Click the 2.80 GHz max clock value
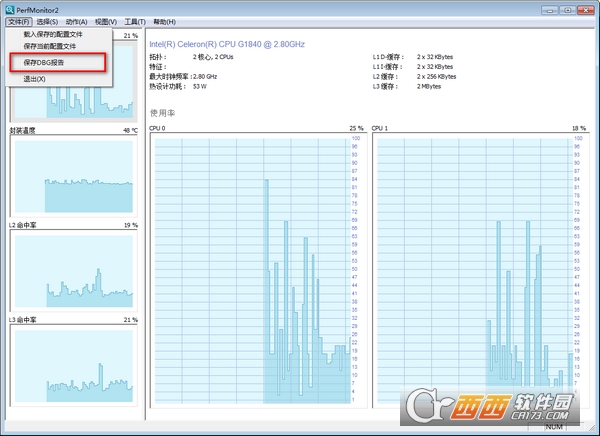 [x=205, y=77]
